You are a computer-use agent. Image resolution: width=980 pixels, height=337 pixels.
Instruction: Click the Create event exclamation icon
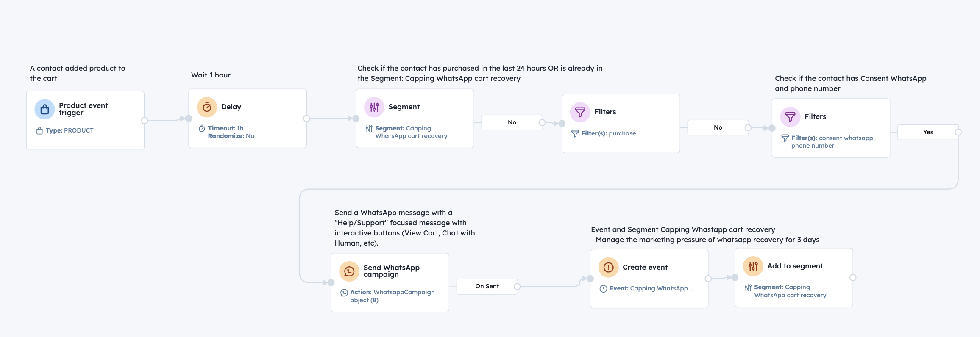tap(608, 268)
